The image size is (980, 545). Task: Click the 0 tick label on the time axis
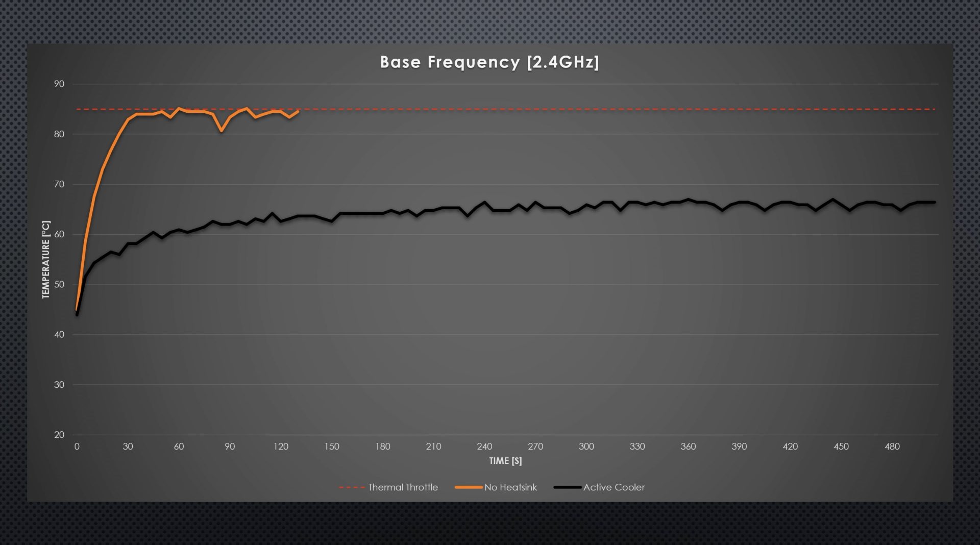click(77, 447)
